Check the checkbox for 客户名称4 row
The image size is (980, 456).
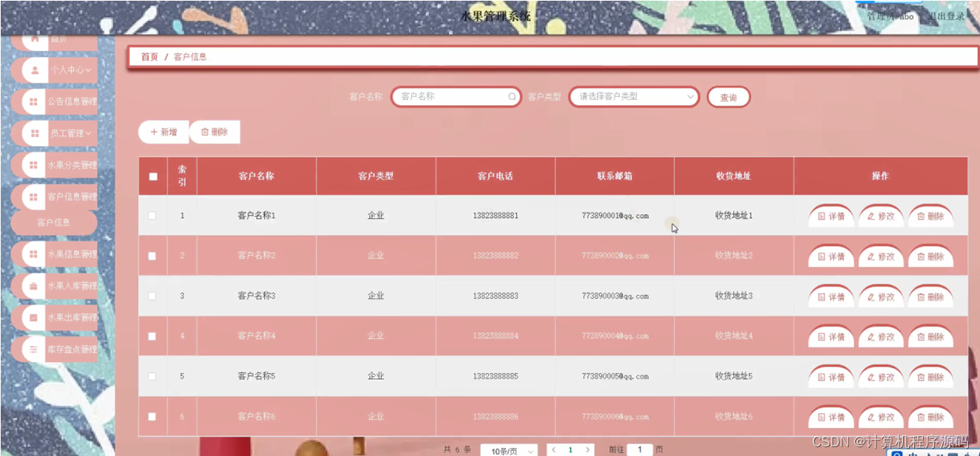point(152,336)
